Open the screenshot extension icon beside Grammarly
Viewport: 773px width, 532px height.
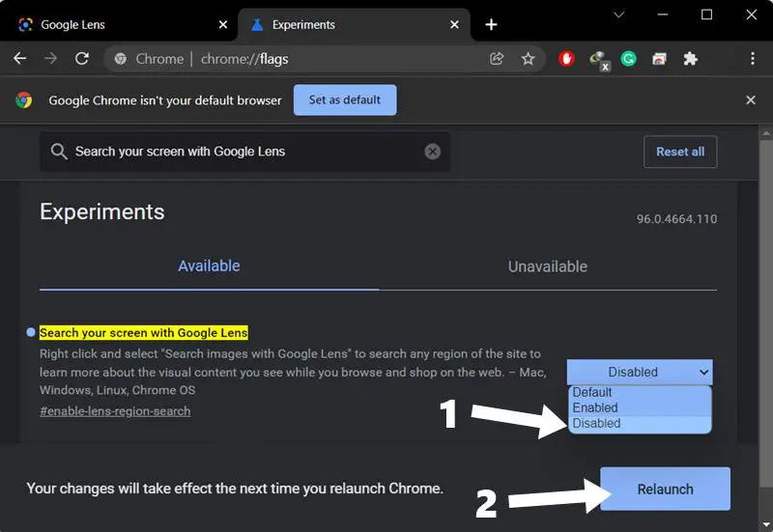[659, 59]
